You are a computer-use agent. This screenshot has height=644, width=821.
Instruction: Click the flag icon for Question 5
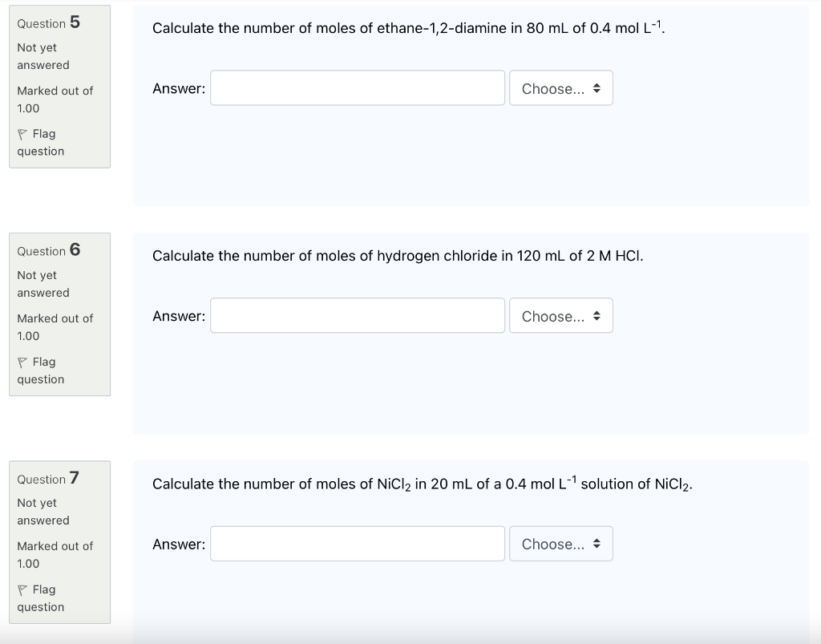[x=22, y=134]
